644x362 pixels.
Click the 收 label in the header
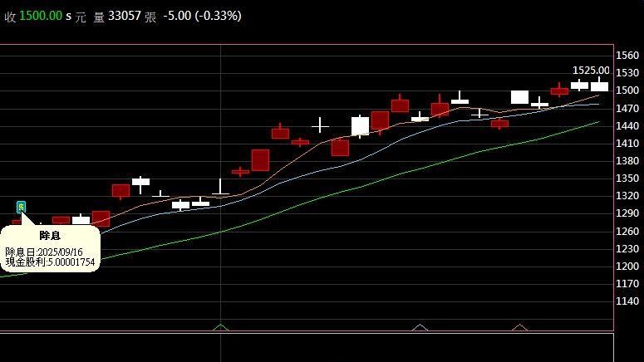pos(8,17)
